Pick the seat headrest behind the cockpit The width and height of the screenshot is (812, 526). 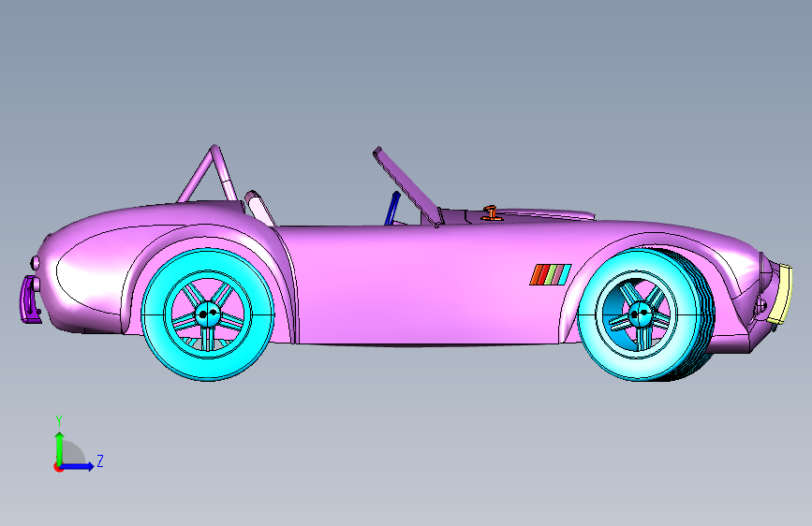click(260, 208)
